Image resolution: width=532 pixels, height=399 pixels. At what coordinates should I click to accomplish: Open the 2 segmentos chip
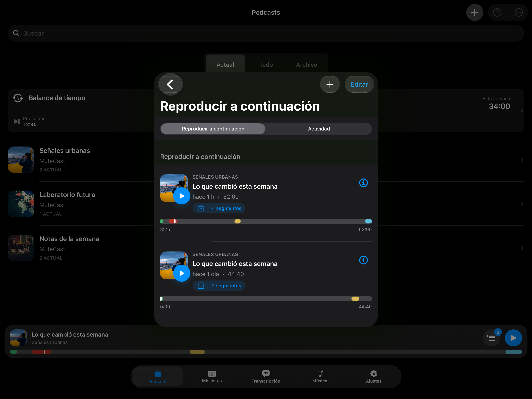[219, 286]
